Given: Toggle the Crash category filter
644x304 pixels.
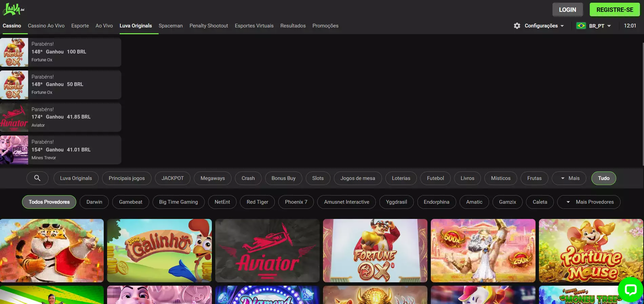Looking at the screenshot, I should coord(248,178).
